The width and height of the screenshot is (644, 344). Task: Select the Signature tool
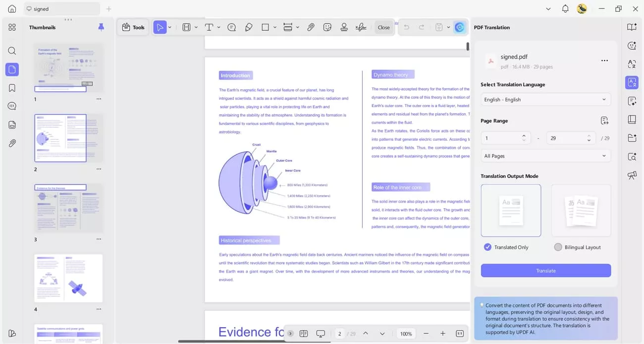[360, 27]
